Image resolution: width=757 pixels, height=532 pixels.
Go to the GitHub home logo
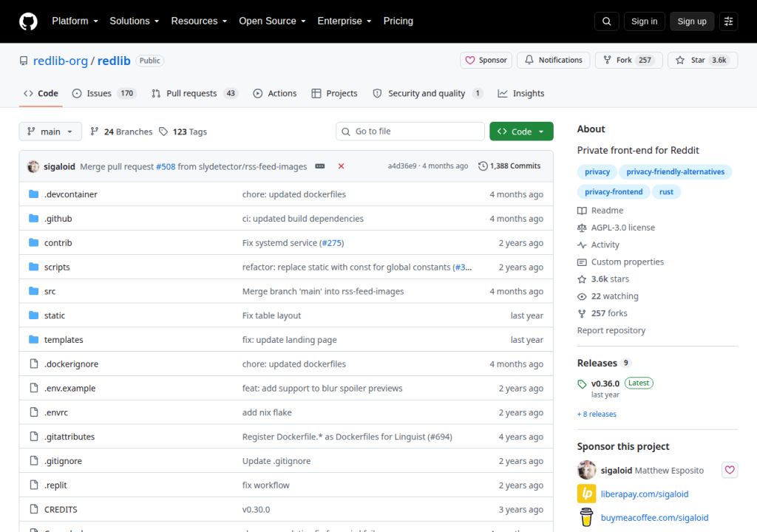coord(28,21)
